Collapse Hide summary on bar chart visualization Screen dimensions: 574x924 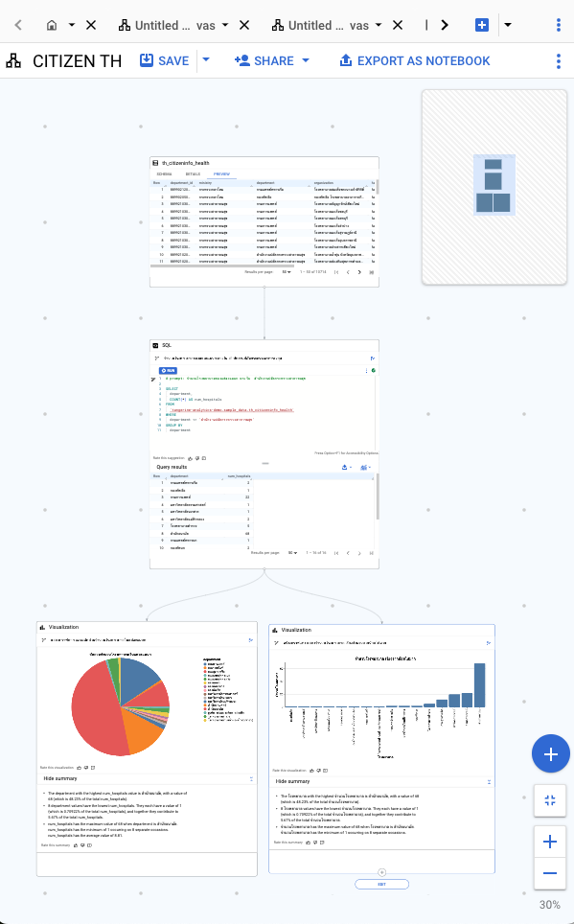pyautogui.click(x=292, y=781)
